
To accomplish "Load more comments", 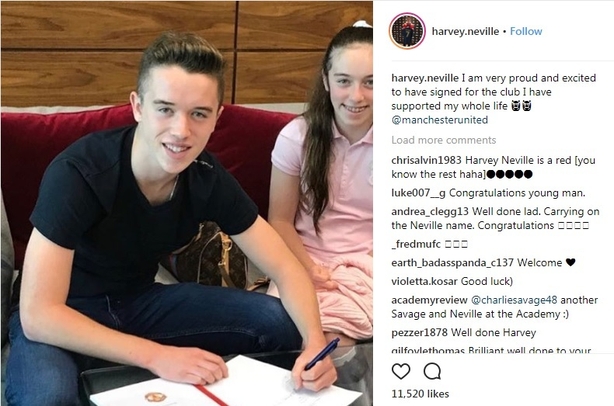I will [444, 140].
